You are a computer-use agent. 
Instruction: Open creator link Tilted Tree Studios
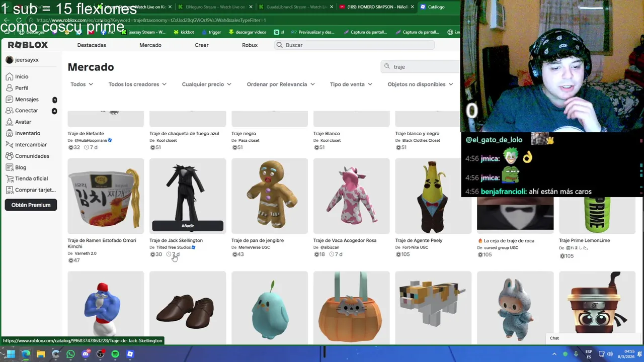[174, 247]
